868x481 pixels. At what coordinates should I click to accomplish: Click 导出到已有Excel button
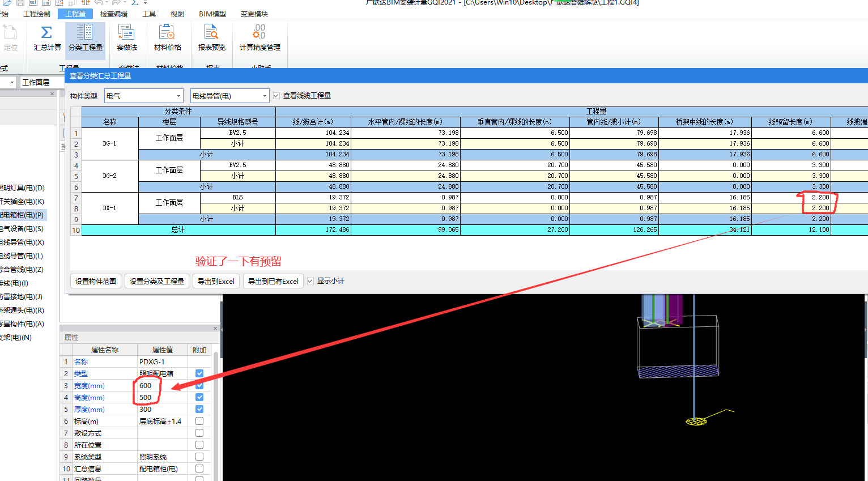pyautogui.click(x=273, y=281)
